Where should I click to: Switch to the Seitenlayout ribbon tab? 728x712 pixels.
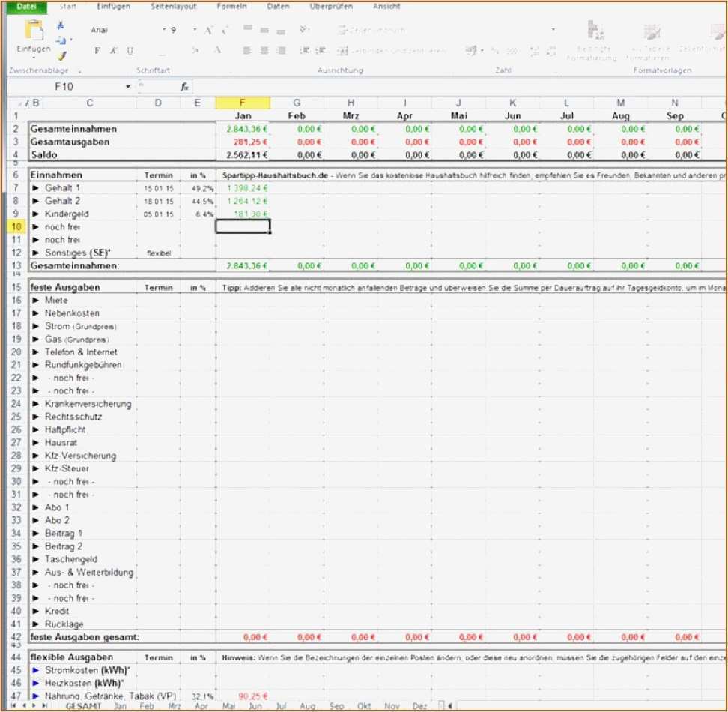click(174, 7)
